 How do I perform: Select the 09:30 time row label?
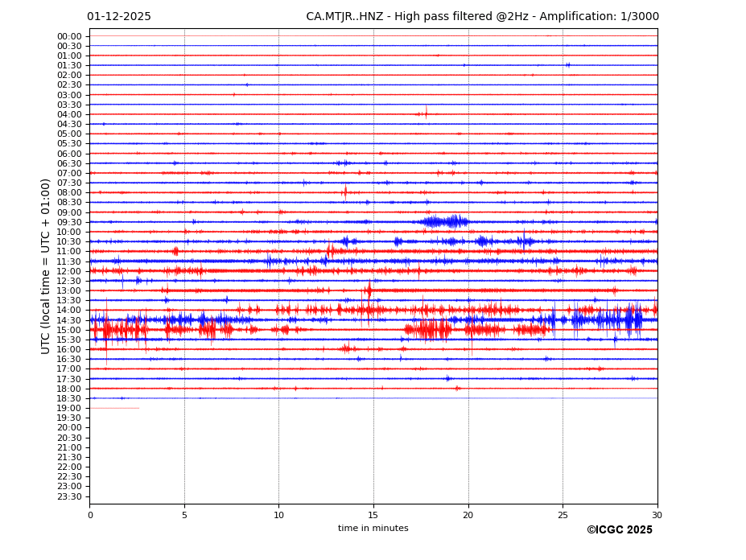(69, 222)
